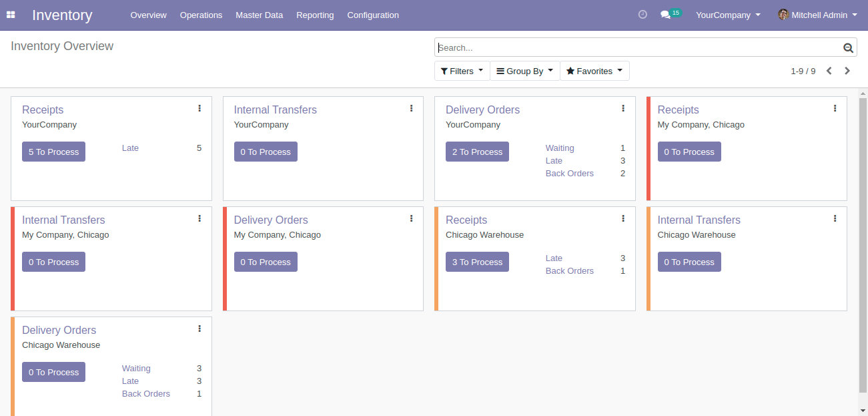Open Back Orders link on YourCompany Delivery Orders

click(x=569, y=174)
